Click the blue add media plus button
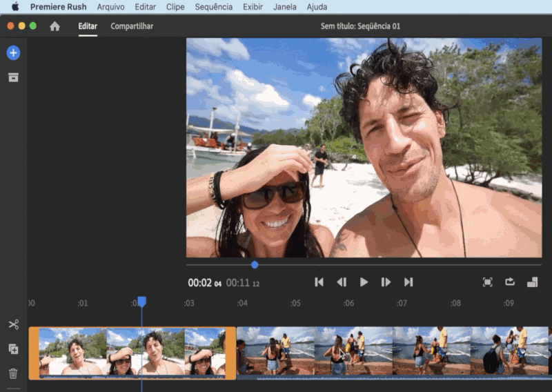552x392 pixels. [x=13, y=53]
